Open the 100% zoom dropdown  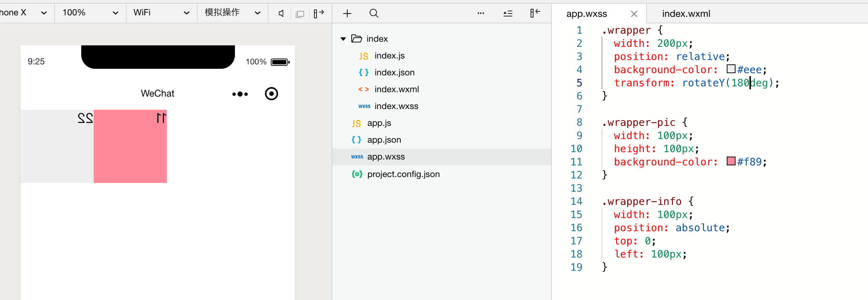point(90,13)
